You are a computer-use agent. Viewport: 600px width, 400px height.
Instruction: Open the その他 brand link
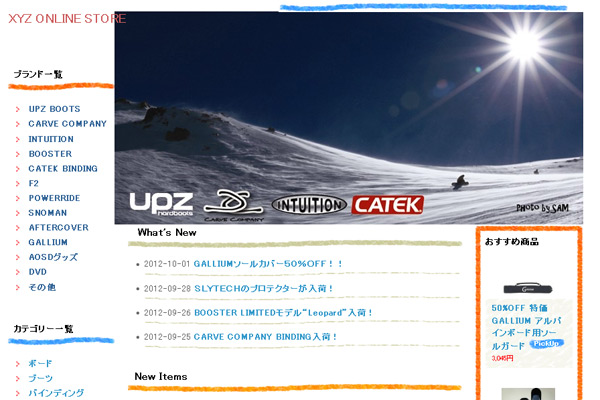[x=42, y=287]
